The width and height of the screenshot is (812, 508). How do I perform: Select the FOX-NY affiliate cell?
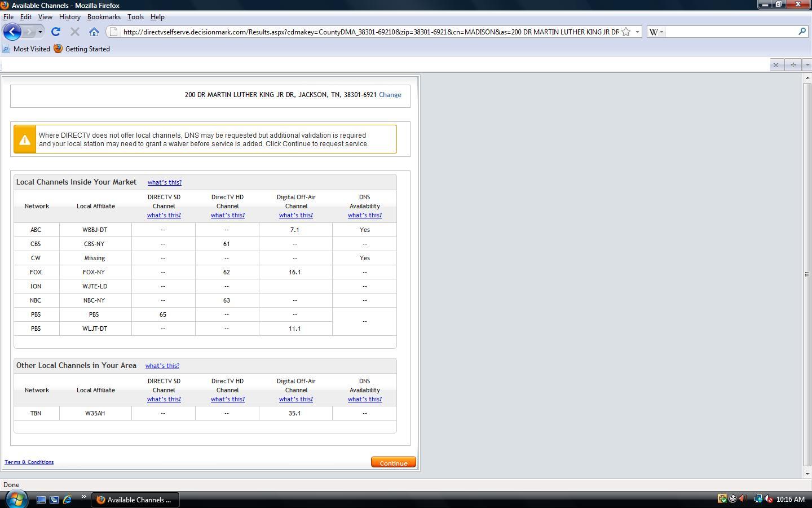pyautogui.click(x=94, y=272)
